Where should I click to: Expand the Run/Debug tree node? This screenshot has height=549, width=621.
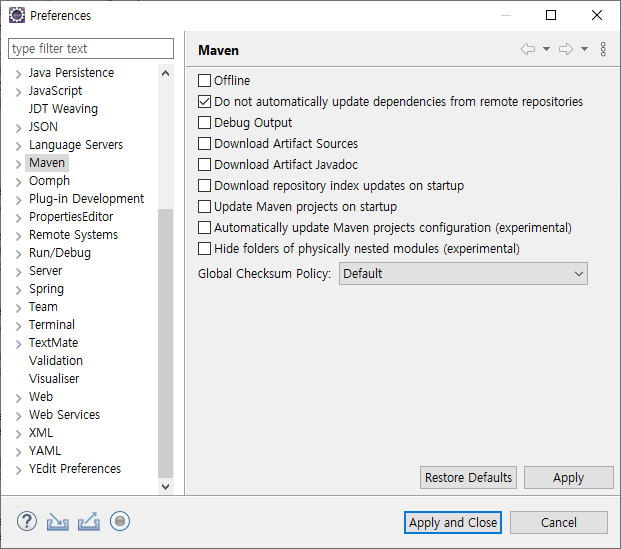tap(18, 254)
